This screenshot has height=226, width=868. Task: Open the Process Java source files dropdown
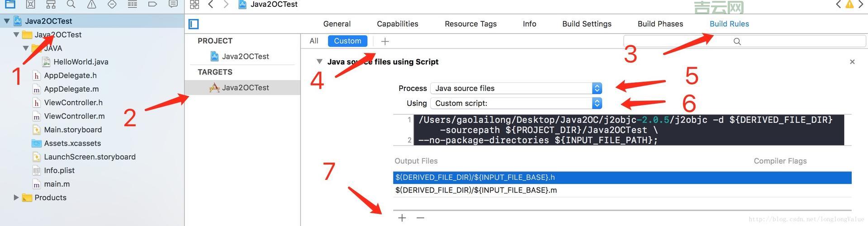pyautogui.click(x=516, y=88)
